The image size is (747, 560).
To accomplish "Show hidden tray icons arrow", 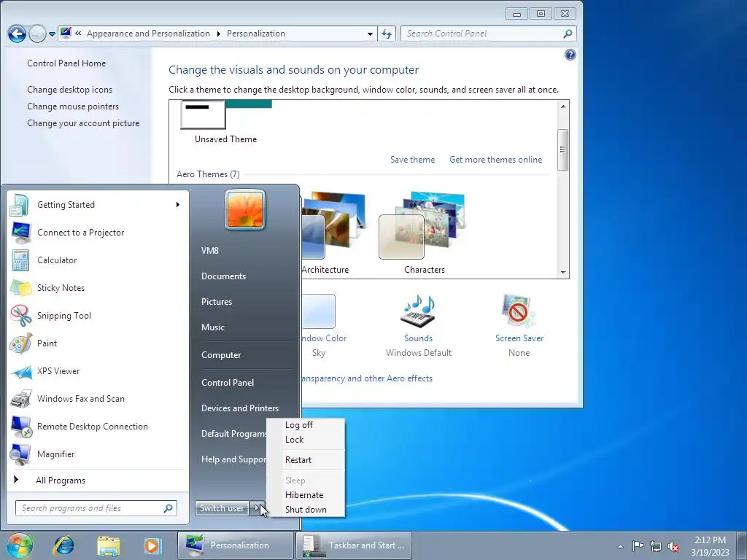I will click(620, 546).
